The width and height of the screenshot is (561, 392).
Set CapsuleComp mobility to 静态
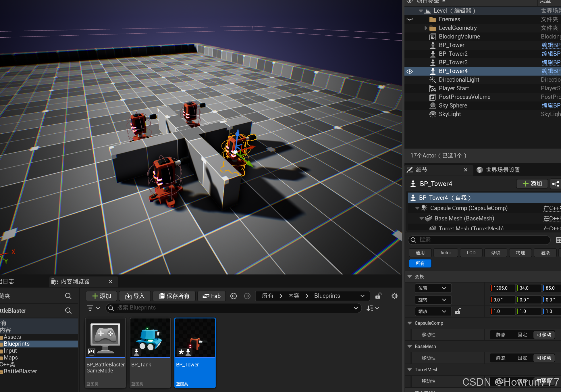click(x=501, y=335)
